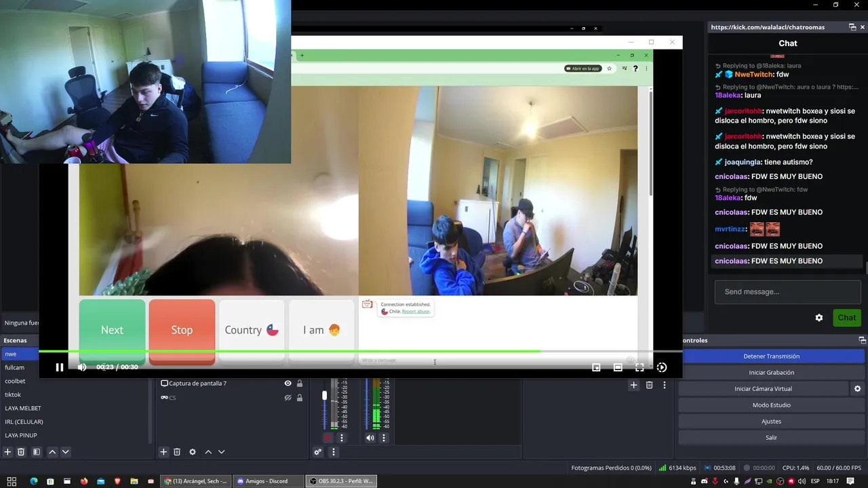868x488 pixels.
Task: Delete selected scene with trash icon
Action: 21,452
